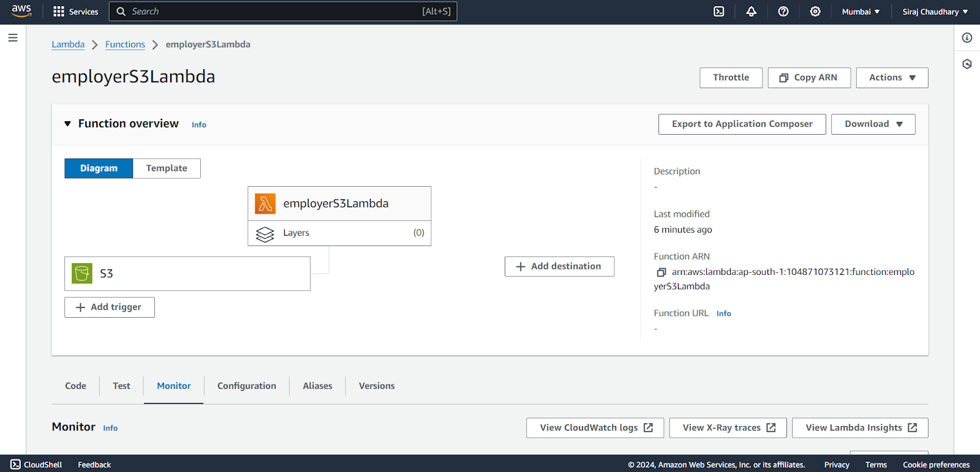
Task: Collapse the Function overview section
Action: click(67, 124)
